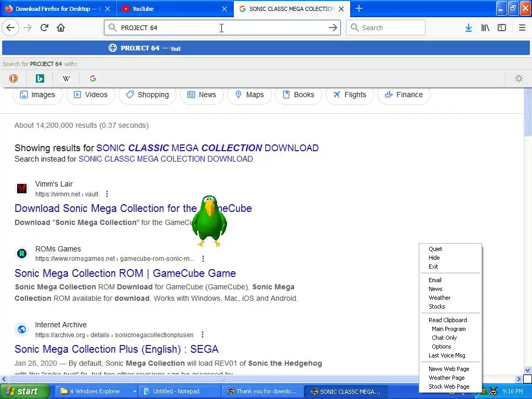Open Windows Explorer taskbar group

(x=96, y=391)
